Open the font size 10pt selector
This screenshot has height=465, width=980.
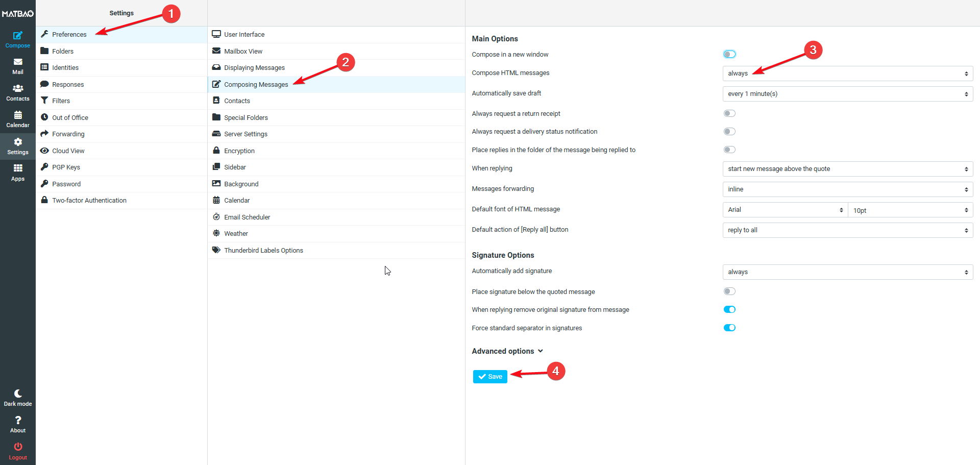click(910, 210)
